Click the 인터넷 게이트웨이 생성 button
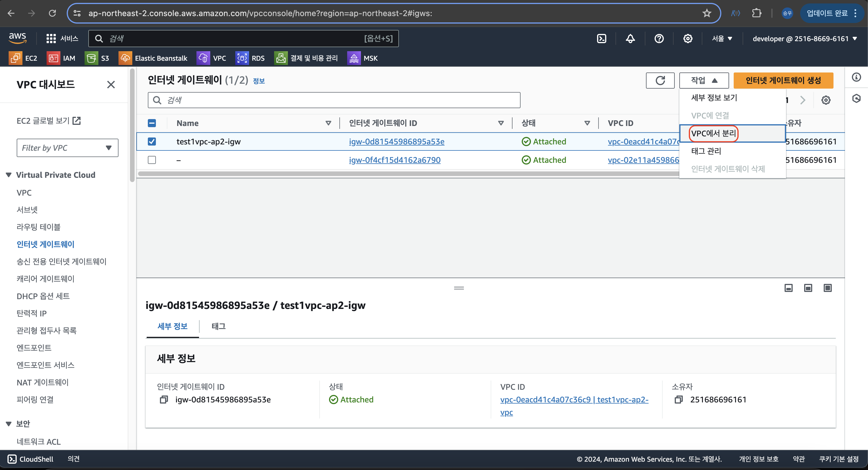The width and height of the screenshot is (868, 470). [783, 80]
